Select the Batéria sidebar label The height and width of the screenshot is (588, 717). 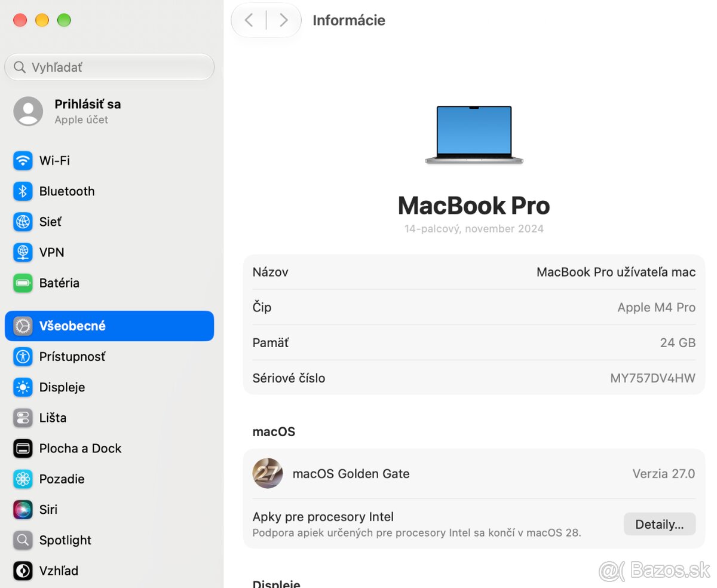(59, 283)
